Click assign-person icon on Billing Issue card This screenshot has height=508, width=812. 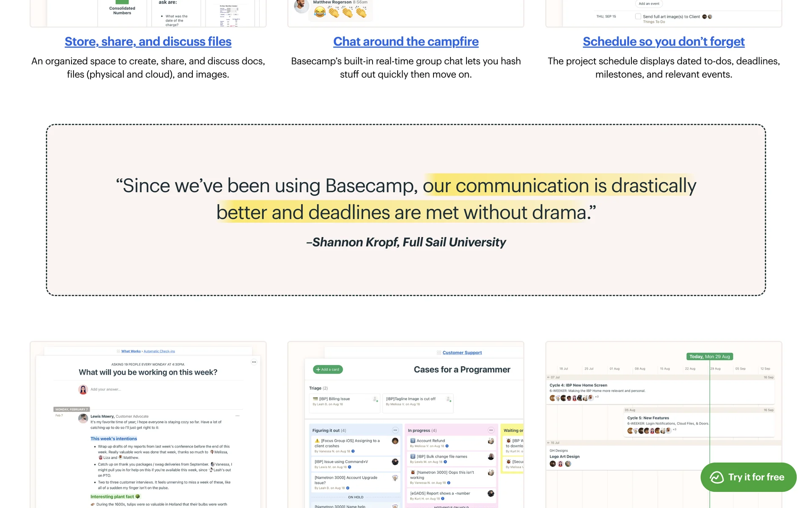(375, 399)
